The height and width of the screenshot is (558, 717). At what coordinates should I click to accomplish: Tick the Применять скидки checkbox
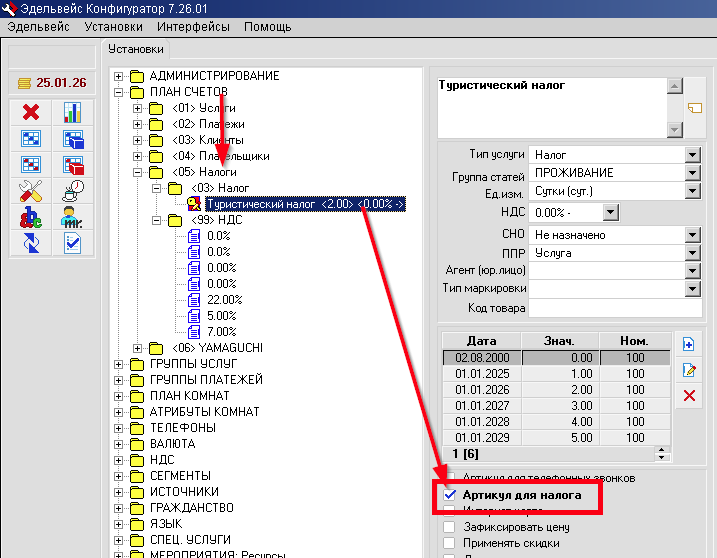(x=450, y=543)
